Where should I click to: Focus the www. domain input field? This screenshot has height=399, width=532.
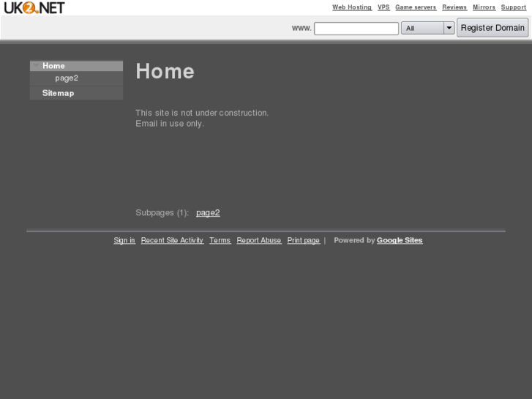coord(356,28)
